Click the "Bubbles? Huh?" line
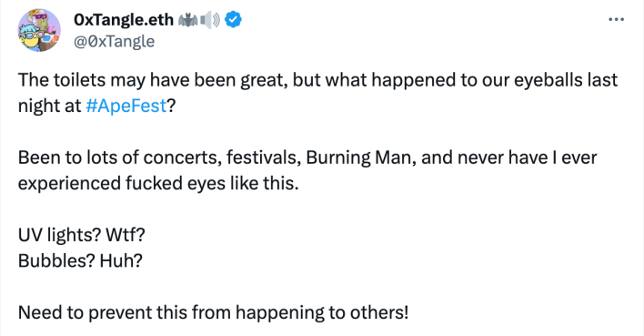 pyautogui.click(x=80, y=260)
